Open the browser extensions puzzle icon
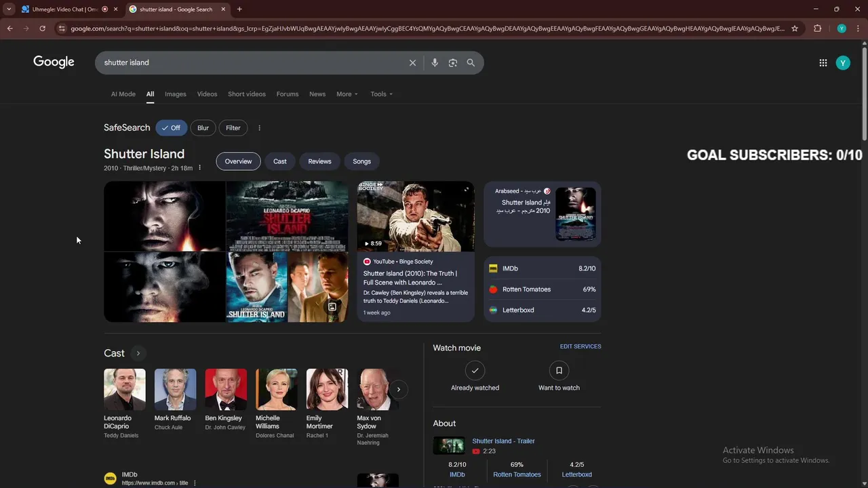The image size is (868, 488). point(817,28)
